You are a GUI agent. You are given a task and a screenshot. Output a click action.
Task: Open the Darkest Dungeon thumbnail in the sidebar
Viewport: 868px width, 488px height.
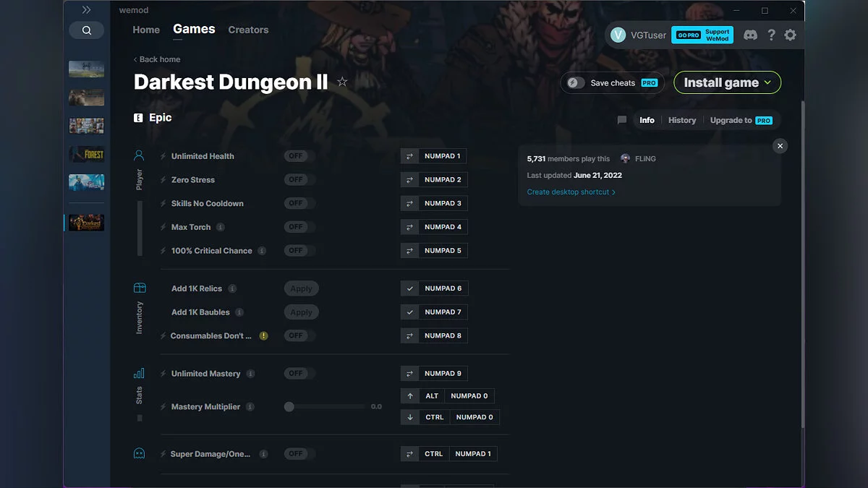(x=86, y=222)
